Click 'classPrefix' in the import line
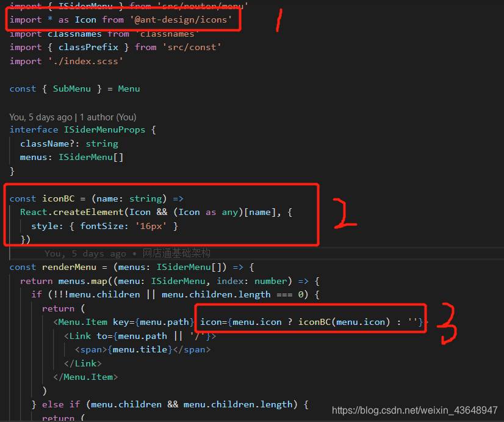Viewport: 504px width, 422px height. 88,47
